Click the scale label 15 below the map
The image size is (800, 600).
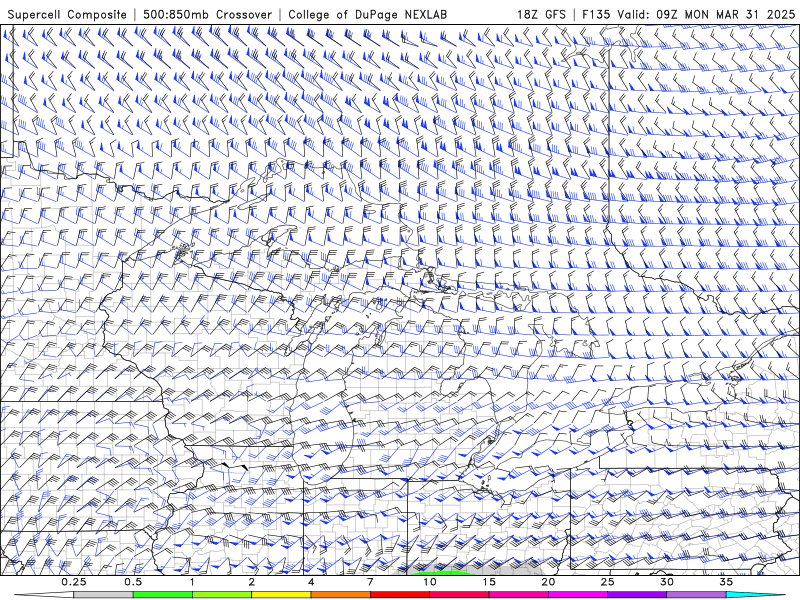click(x=489, y=582)
